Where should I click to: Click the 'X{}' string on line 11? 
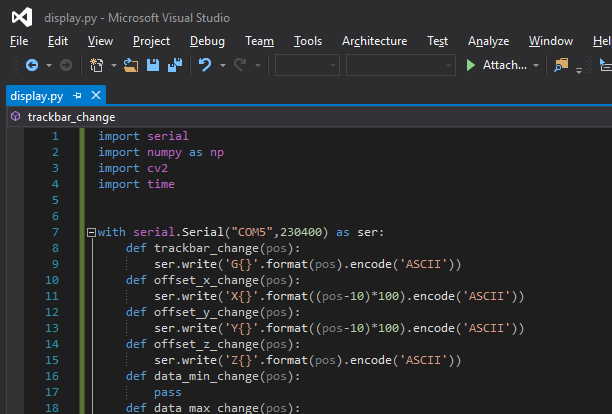[x=243, y=296]
